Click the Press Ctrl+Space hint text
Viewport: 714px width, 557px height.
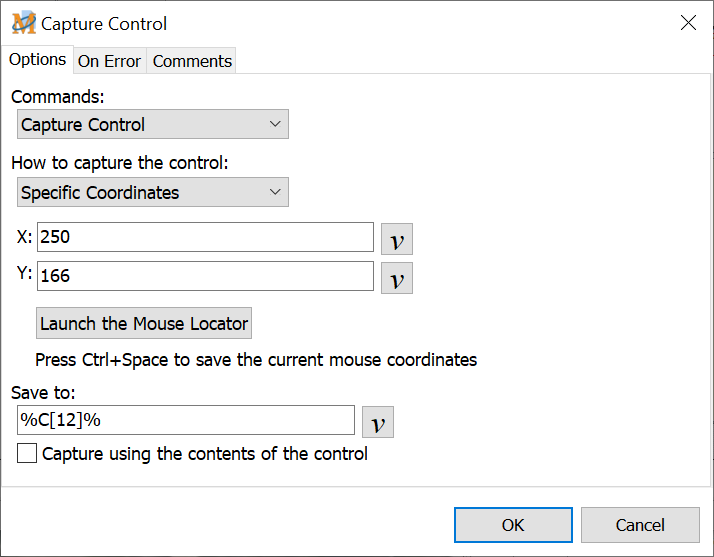[x=256, y=359]
